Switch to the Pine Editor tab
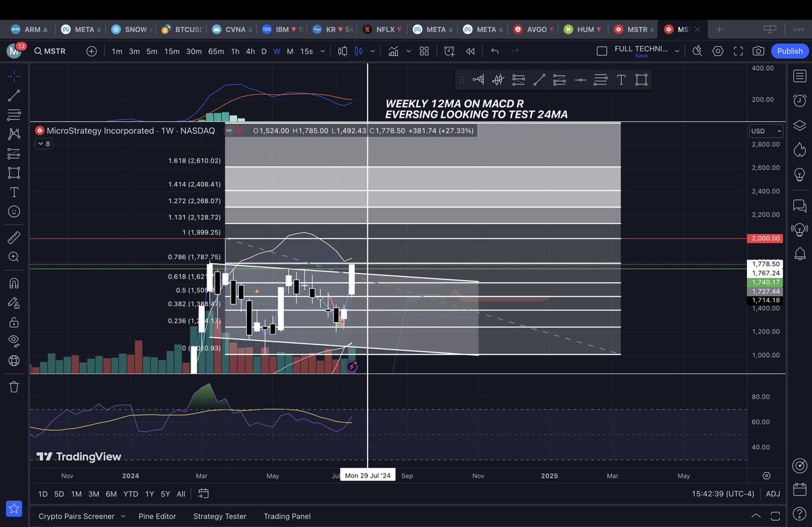The height and width of the screenshot is (527, 812). 157,516
